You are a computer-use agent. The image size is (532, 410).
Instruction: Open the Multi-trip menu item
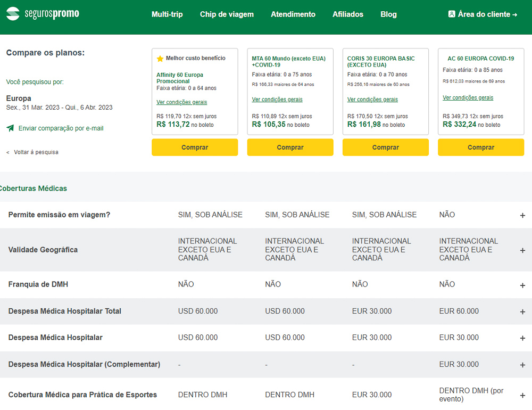(x=167, y=14)
